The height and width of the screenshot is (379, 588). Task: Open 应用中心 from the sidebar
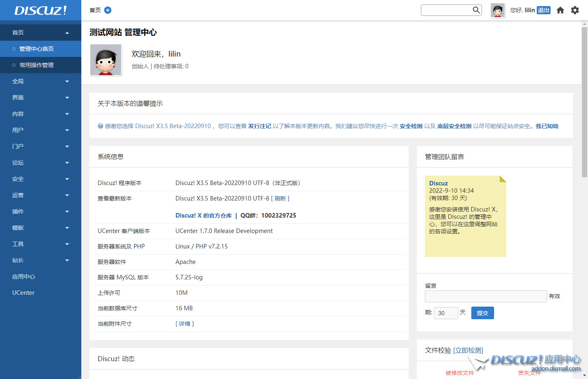(24, 277)
